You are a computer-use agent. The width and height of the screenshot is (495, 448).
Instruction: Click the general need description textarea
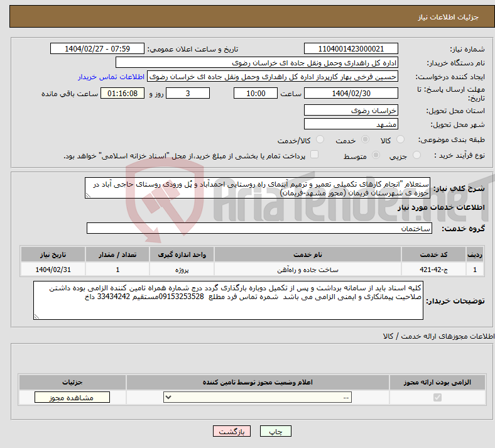(258, 188)
